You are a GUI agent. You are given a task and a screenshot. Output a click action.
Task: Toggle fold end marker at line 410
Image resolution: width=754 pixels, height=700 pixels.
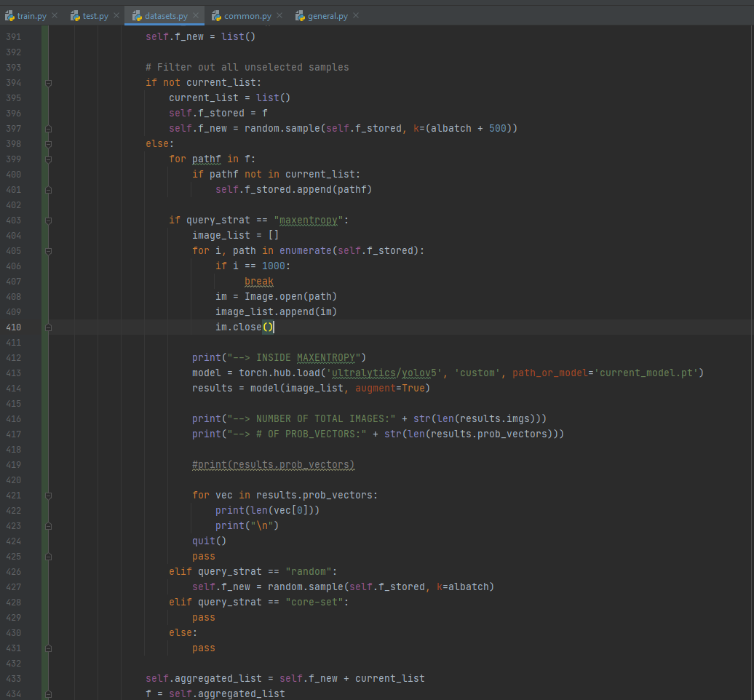coord(49,327)
